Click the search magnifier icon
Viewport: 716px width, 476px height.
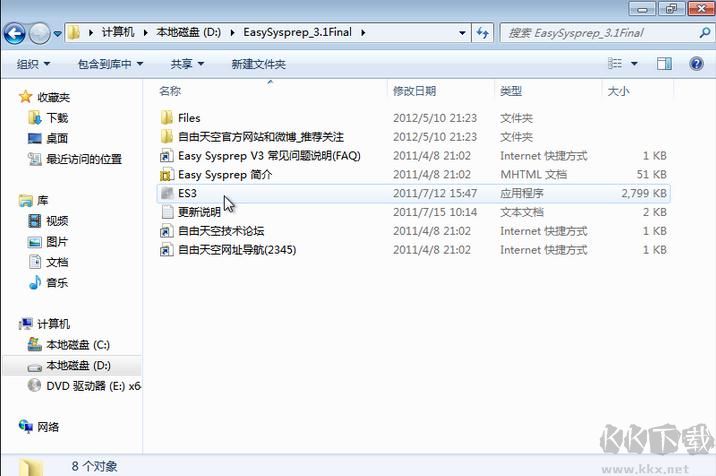704,33
